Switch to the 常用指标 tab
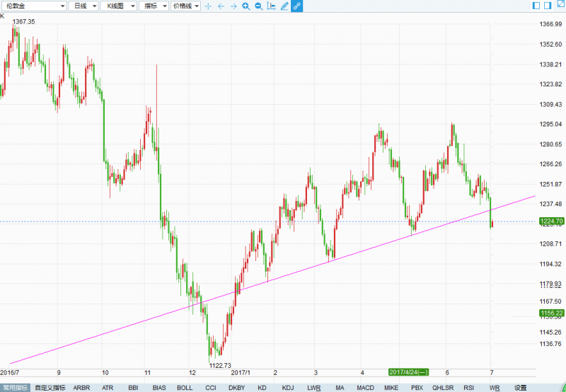The height and width of the screenshot is (392, 566). pos(16,387)
